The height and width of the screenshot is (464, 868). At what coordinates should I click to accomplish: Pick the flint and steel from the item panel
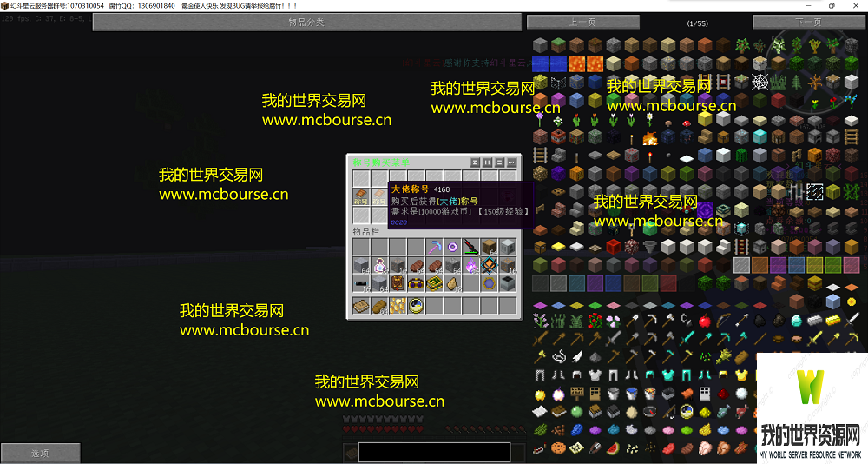pos(686,319)
